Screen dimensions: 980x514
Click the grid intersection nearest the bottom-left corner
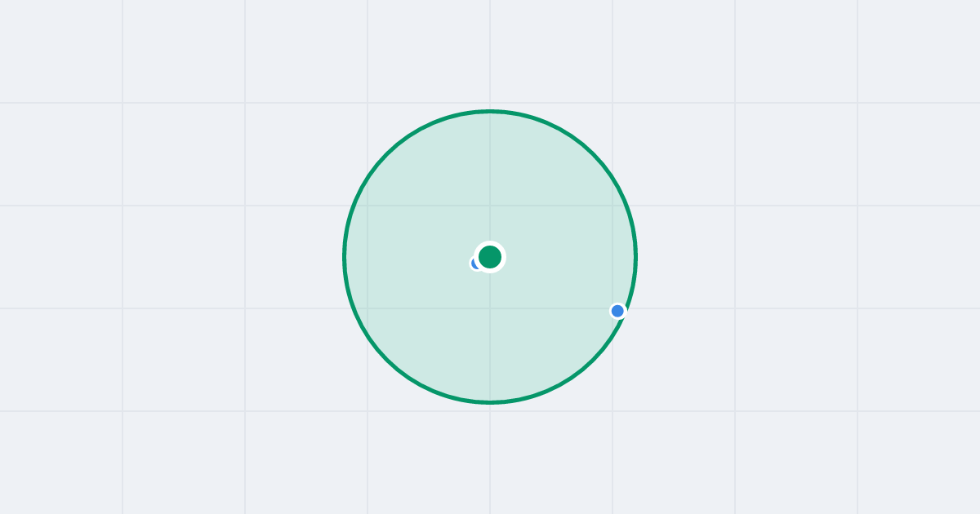[x=122, y=411]
